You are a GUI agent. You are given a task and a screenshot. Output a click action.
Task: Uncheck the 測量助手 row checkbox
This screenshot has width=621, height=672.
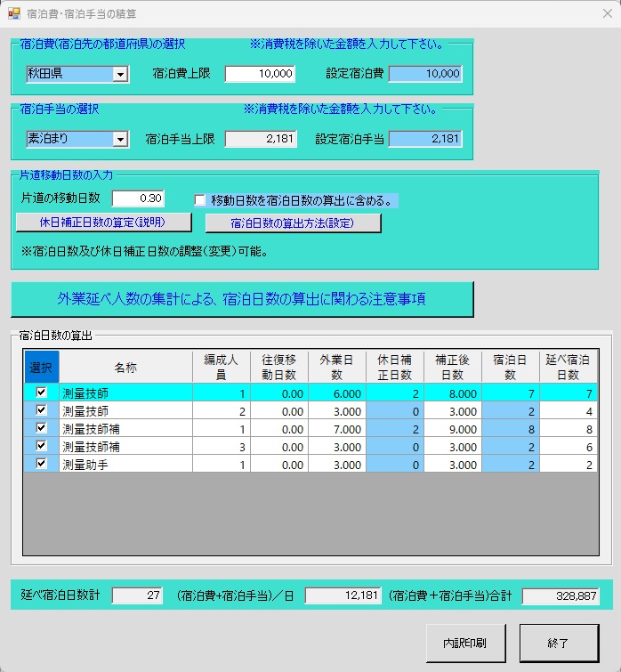(40, 464)
